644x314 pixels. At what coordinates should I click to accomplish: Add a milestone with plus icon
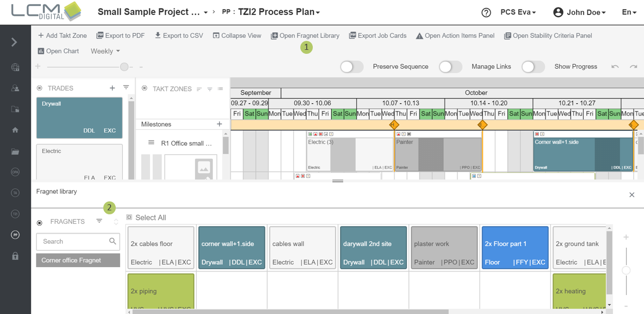[x=219, y=124]
